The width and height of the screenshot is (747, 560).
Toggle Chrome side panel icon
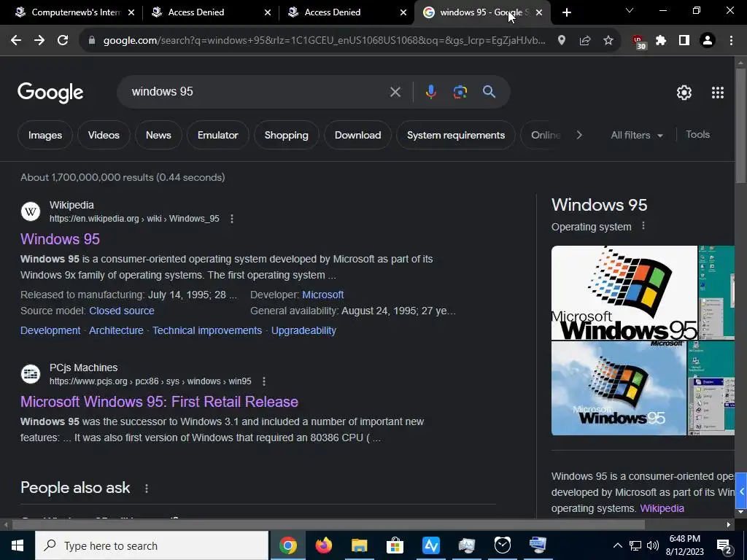[684, 41]
